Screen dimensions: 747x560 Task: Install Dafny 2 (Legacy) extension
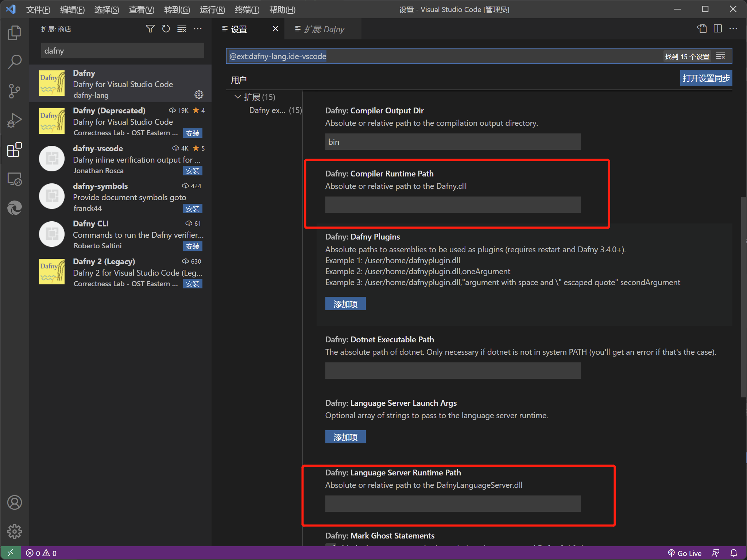tap(193, 284)
